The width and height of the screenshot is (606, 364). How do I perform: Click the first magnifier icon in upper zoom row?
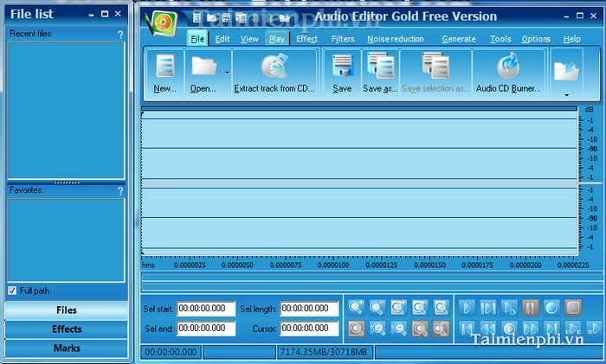pyautogui.click(x=356, y=308)
